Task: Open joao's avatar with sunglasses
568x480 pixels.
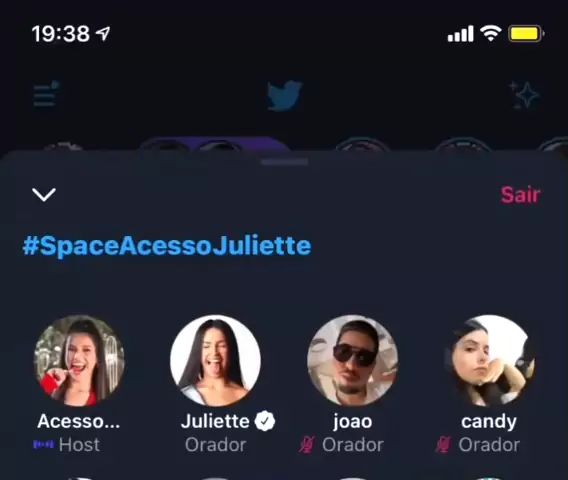Action: [352, 361]
